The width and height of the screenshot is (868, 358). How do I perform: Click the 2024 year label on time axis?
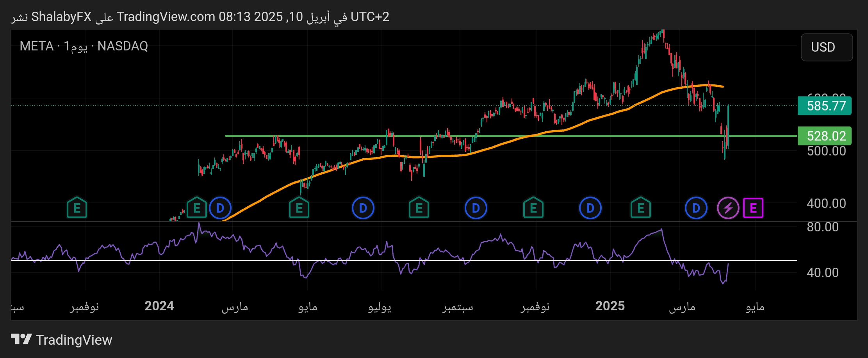[x=159, y=306]
